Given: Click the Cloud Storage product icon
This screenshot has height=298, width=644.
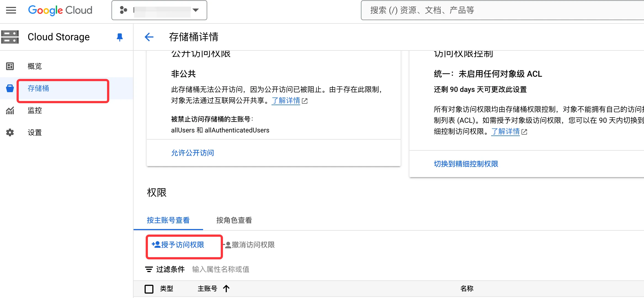Looking at the screenshot, I should click(10, 37).
